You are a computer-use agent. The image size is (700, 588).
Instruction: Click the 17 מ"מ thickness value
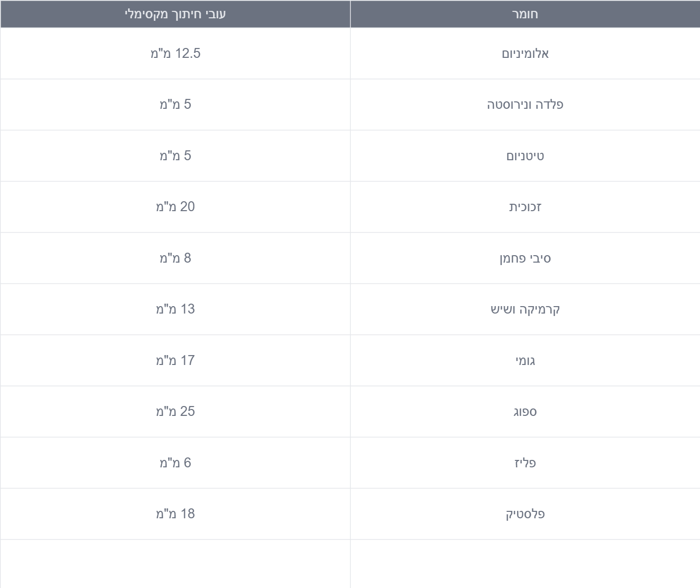[175, 361]
